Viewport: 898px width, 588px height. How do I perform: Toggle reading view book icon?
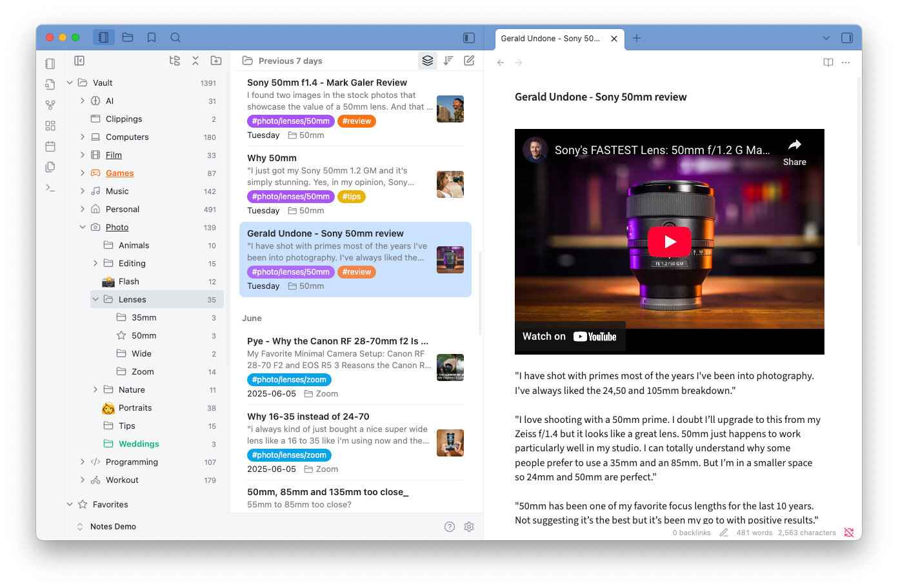click(x=828, y=63)
